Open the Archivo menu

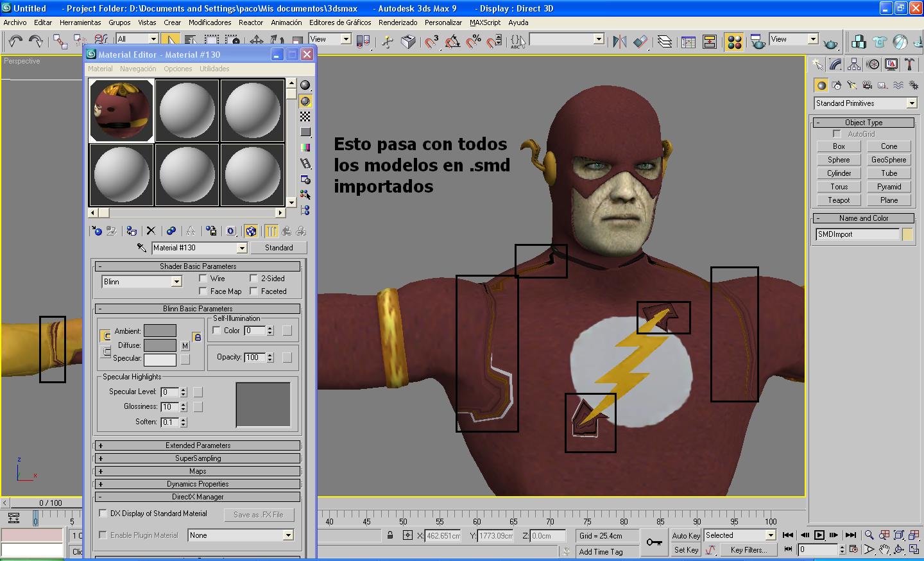pos(15,22)
